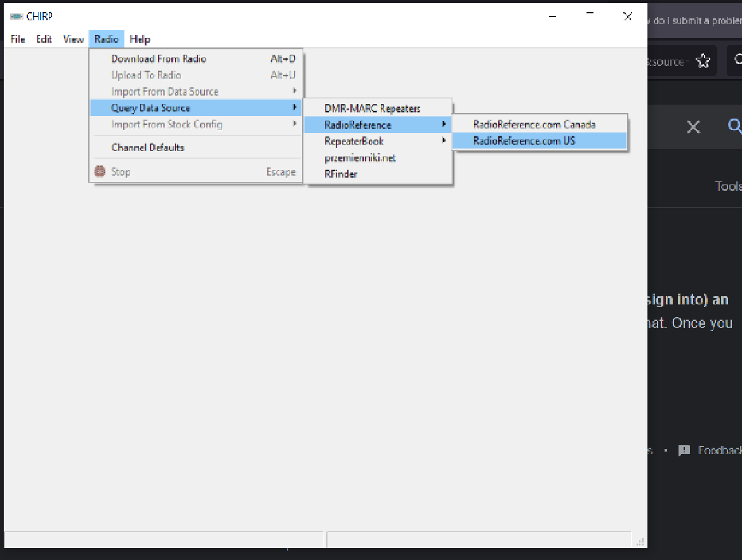Expand Query Data Source submenu
Image resolution: width=742 pixels, height=560 pixels.
pos(196,108)
